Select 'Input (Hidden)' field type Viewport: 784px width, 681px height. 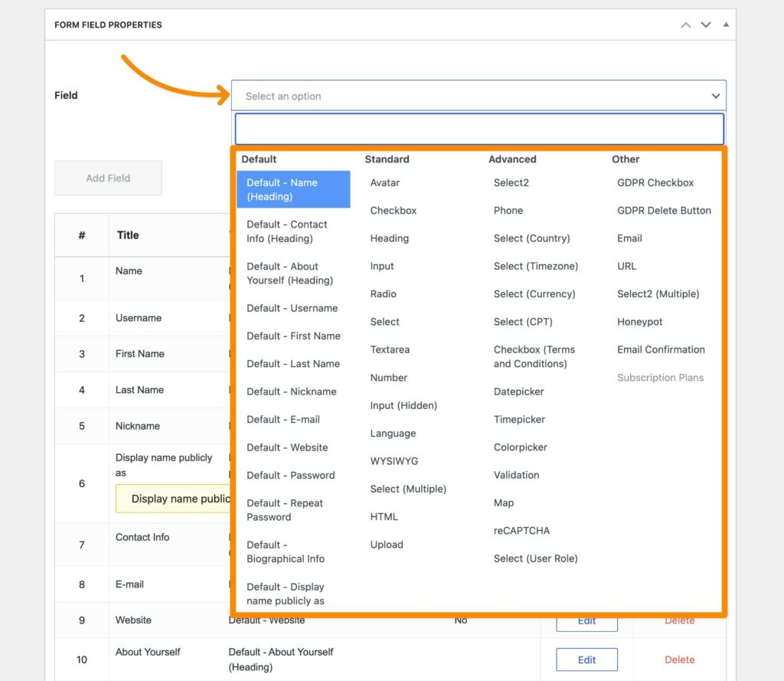point(403,406)
